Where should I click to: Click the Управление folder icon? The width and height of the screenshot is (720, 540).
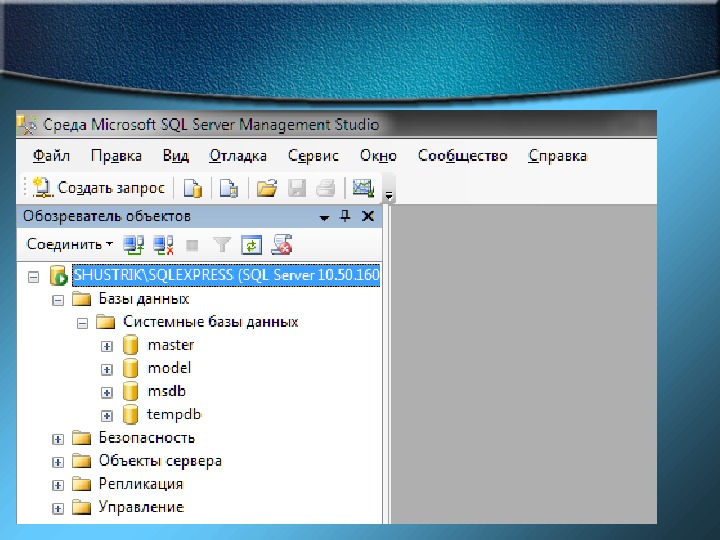(82, 507)
